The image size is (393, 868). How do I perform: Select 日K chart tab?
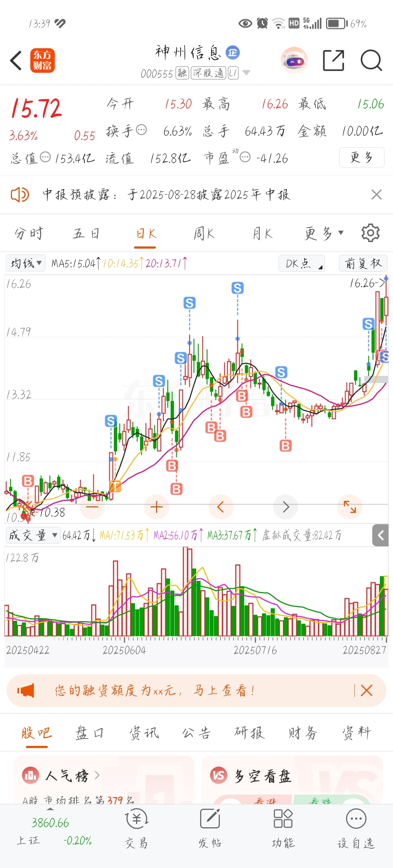146,233
